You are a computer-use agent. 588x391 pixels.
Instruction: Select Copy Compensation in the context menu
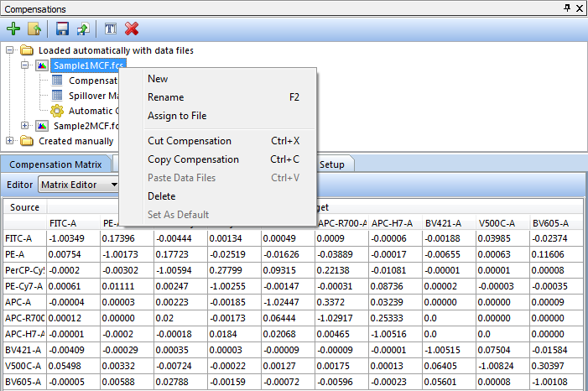(x=193, y=159)
